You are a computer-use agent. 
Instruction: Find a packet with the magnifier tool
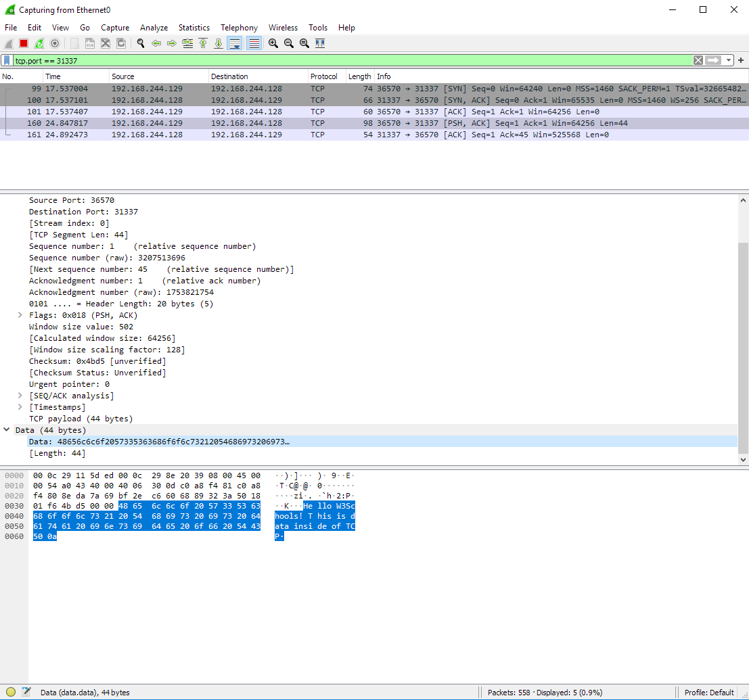click(140, 43)
